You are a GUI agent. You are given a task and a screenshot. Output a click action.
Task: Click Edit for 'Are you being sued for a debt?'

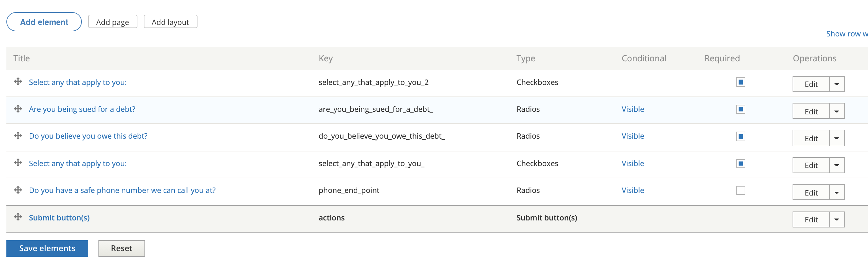click(811, 111)
